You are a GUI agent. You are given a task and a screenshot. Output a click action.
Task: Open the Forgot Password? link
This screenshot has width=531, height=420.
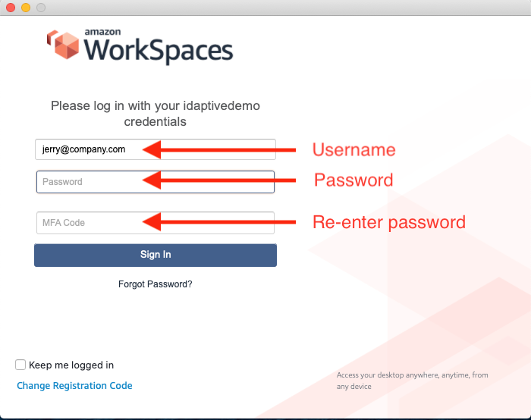155,284
